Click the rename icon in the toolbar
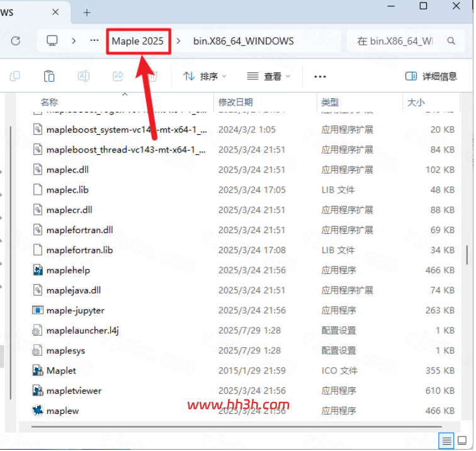476x451 pixels. pos(84,76)
